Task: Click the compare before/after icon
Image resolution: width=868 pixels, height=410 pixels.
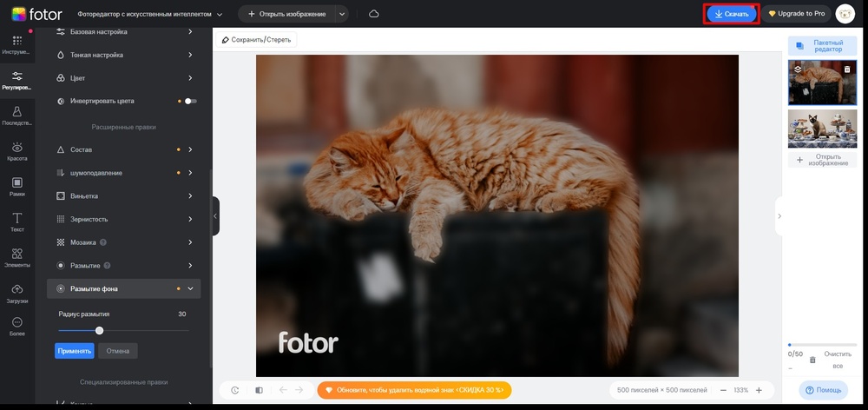Action: click(259, 390)
